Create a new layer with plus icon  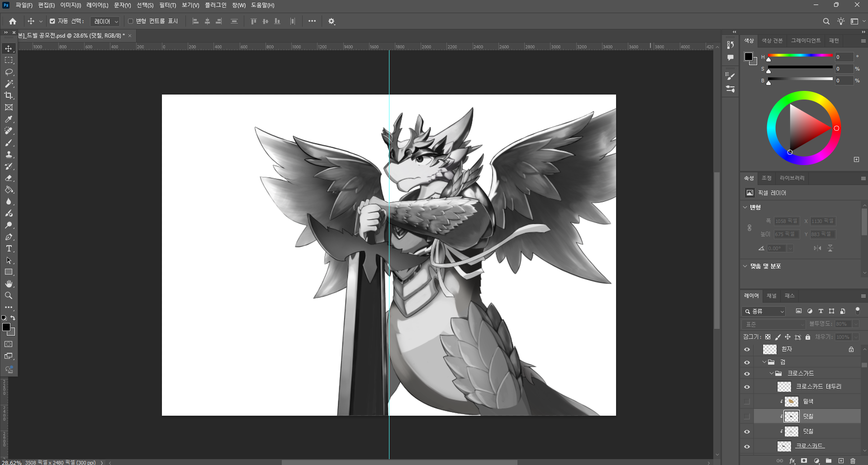(x=841, y=461)
